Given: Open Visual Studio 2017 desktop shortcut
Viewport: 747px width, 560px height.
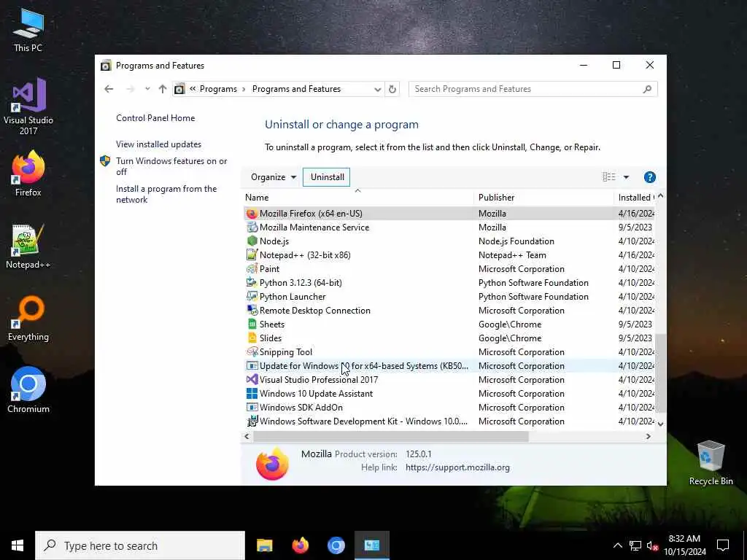Looking at the screenshot, I should 28,106.
